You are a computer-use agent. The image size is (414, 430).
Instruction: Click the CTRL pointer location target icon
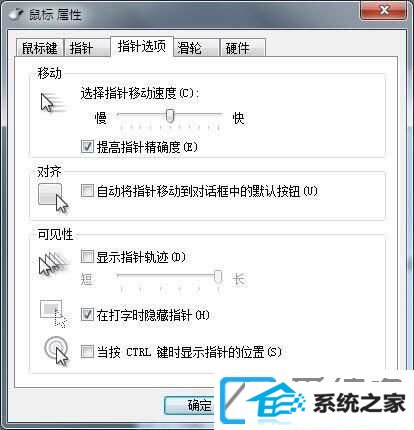(x=56, y=351)
